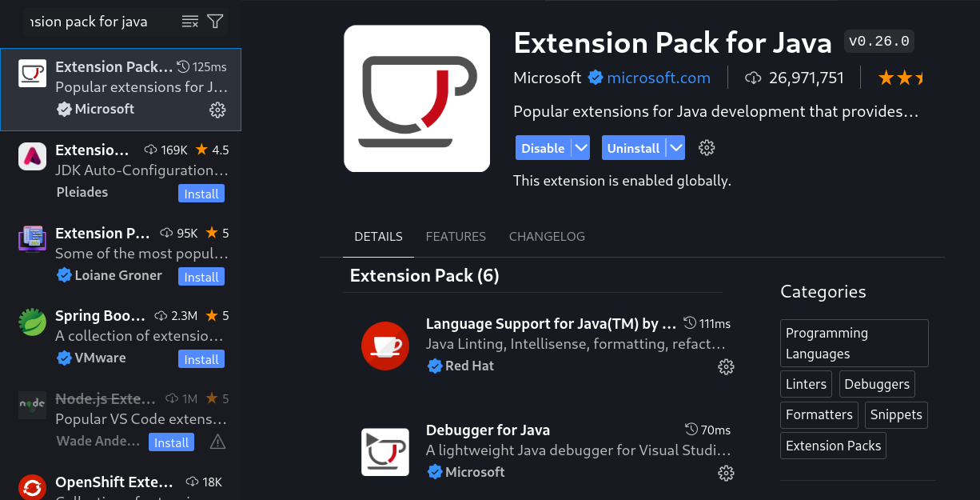Click the Extension Pack (6) heading
This screenshot has height=500, width=980.
[x=424, y=276]
